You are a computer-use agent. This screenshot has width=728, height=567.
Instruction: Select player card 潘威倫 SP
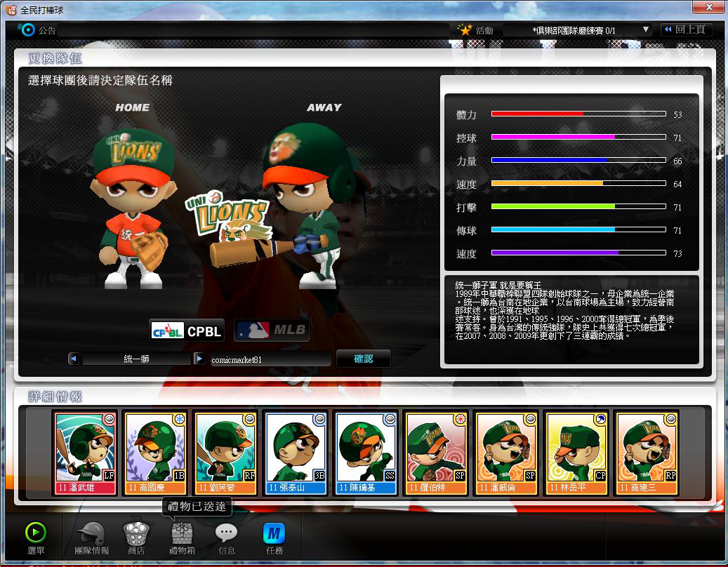coord(507,453)
